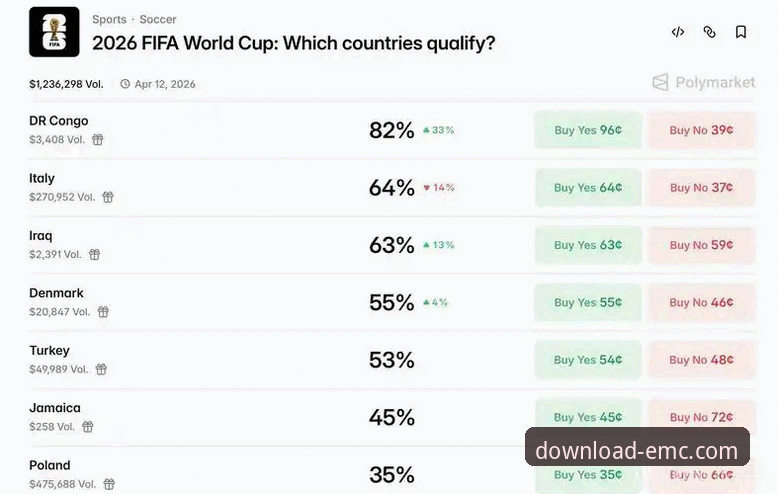778x494 pixels.
Task: Click the gift icon beside Jamaica volume
Action: pyautogui.click(x=88, y=426)
